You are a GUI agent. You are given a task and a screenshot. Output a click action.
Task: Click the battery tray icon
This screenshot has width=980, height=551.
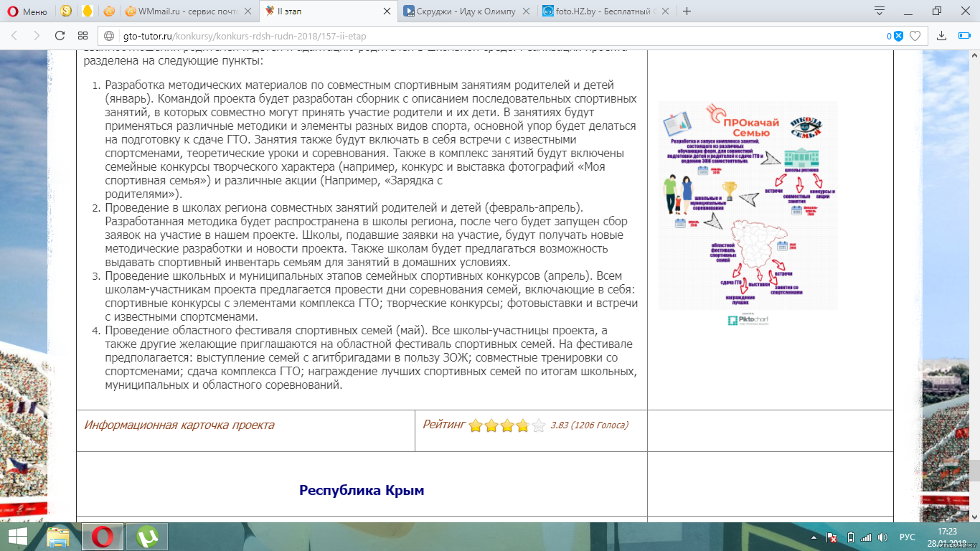click(x=850, y=537)
